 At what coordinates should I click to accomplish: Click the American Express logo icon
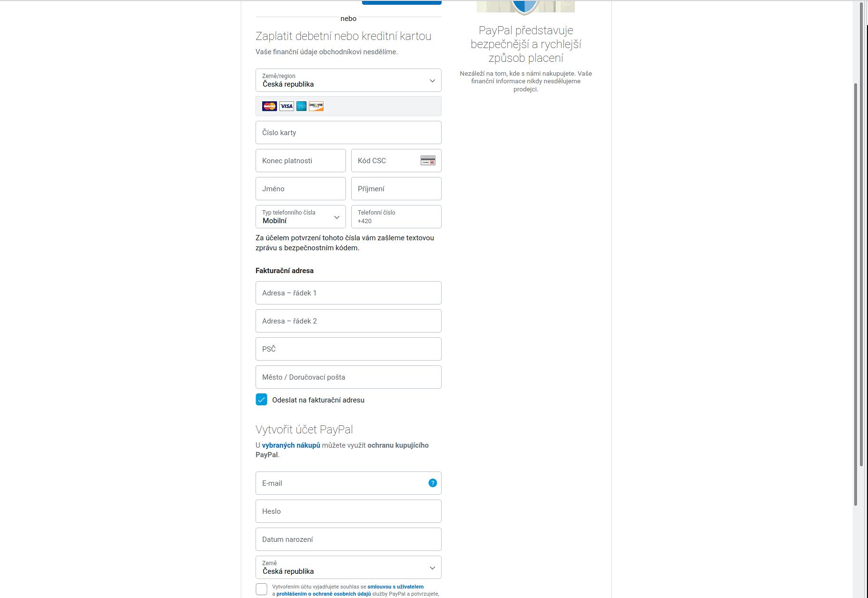tap(301, 106)
